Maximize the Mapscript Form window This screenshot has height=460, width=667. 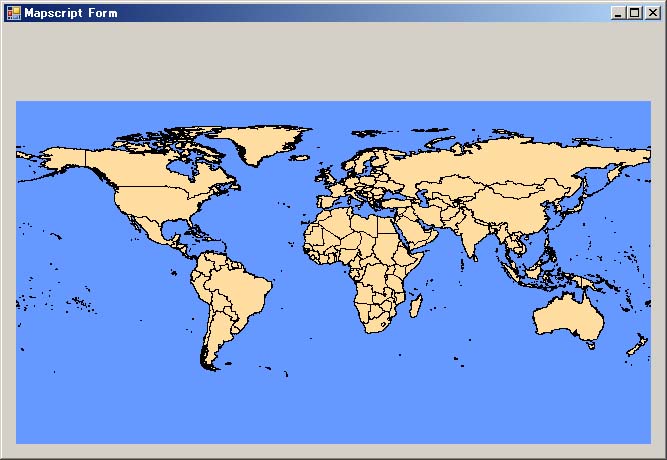point(635,13)
